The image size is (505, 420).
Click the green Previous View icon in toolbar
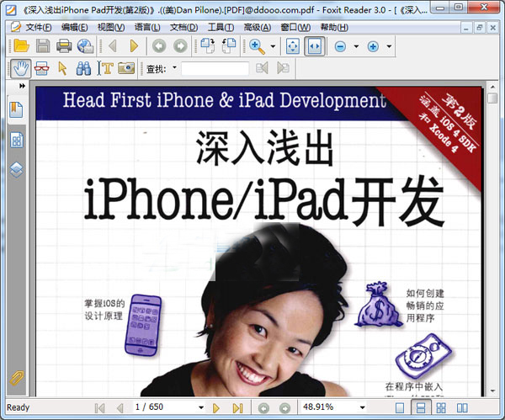coord(159,46)
